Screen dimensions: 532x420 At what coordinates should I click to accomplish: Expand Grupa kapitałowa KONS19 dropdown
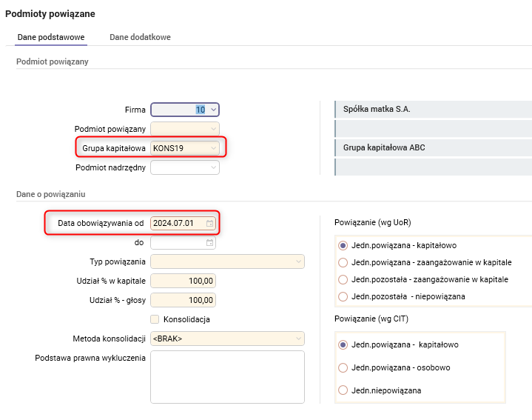pyautogui.click(x=213, y=148)
